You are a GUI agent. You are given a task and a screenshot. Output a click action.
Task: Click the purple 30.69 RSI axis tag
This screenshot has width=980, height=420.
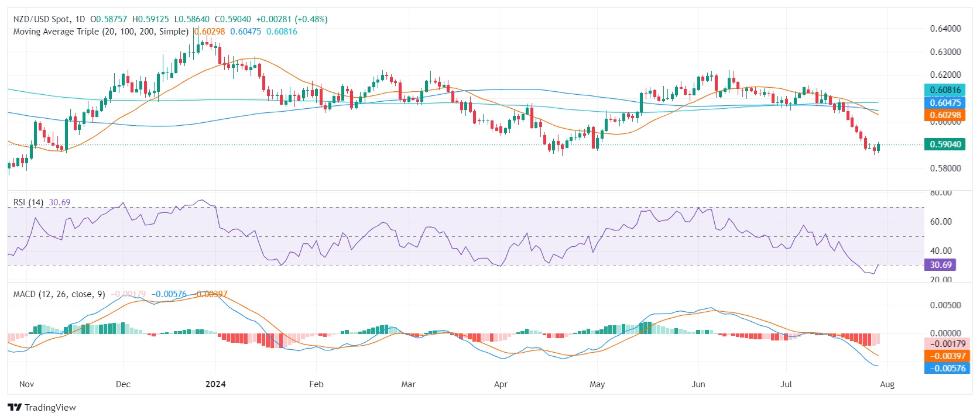coord(940,265)
